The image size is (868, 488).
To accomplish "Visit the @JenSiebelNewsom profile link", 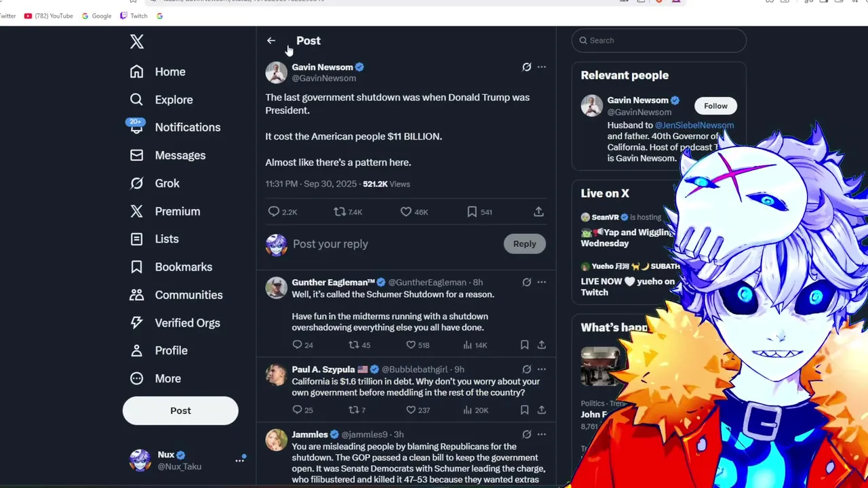I will (x=694, y=125).
